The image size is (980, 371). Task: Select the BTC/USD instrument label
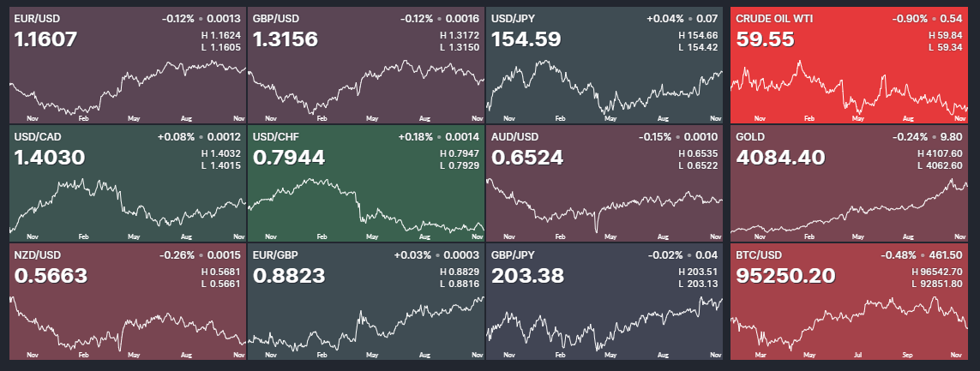(759, 254)
